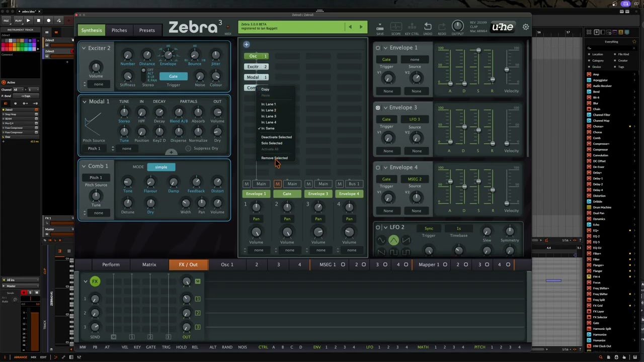644x362 pixels.
Task: Click the Modal 1 Decay knob
Action: point(159,112)
